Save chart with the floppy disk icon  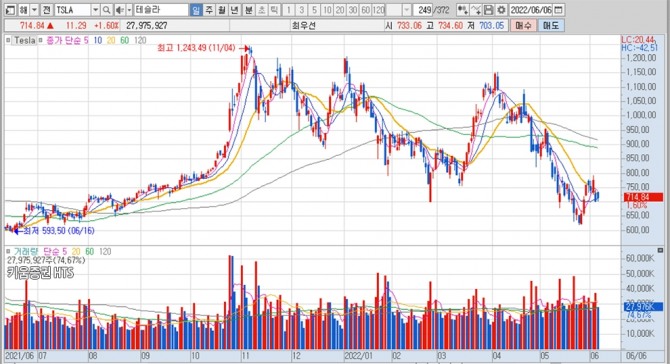pyautogui.click(x=489, y=10)
